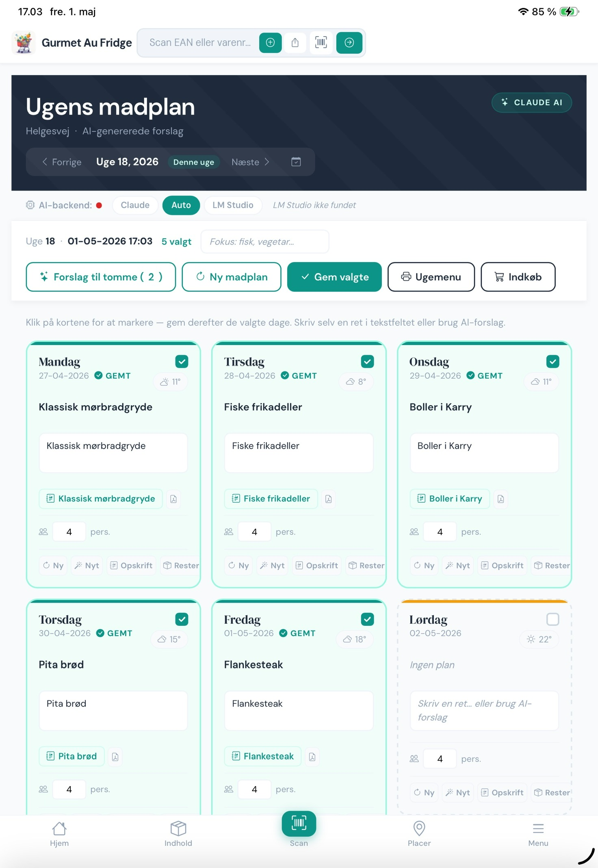Go to Forrige week

62,162
